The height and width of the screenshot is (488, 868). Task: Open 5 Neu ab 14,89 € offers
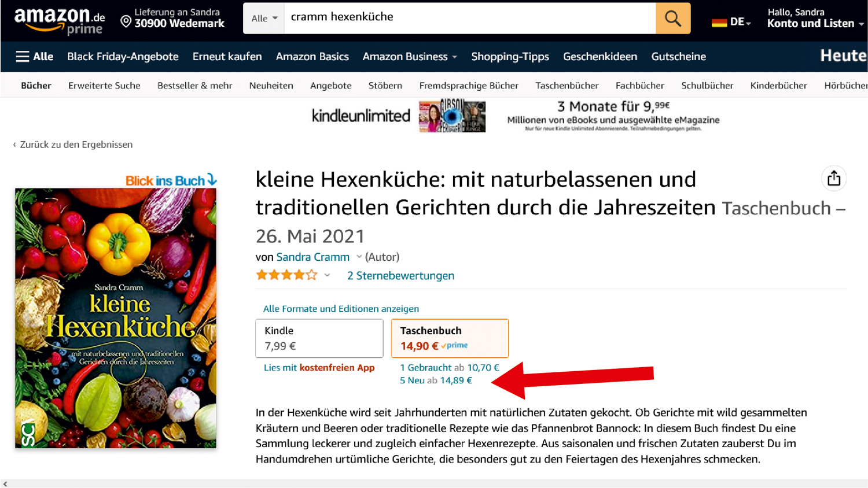tap(436, 380)
